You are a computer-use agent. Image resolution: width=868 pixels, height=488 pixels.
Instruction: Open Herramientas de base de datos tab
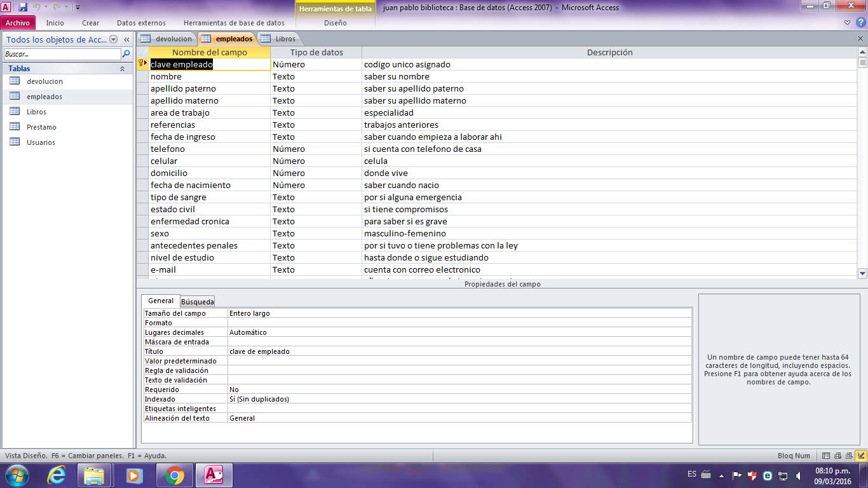[x=234, y=23]
